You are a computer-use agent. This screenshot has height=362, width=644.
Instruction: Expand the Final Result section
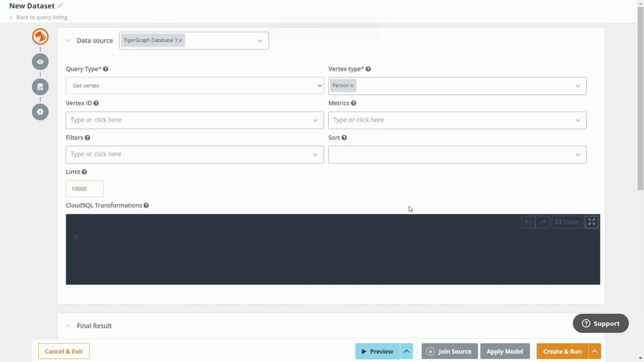[x=68, y=326]
